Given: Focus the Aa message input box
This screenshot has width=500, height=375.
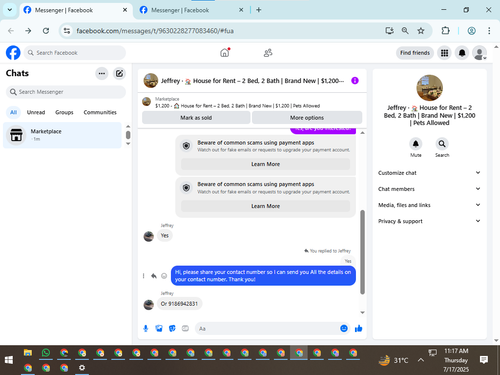Looking at the screenshot, I should click(x=272, y=329).
